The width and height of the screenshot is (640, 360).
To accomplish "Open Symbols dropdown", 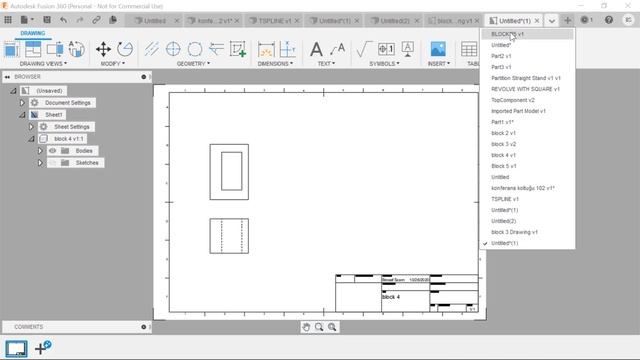I will pos(384,64).
